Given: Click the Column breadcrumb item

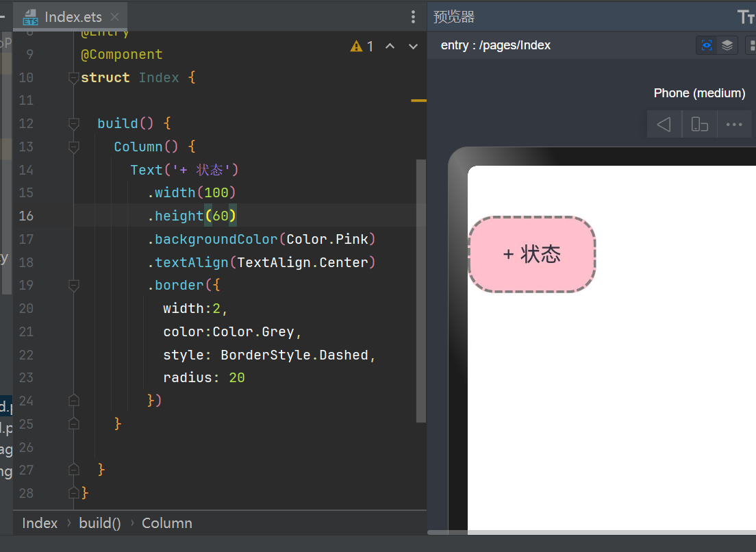Looking at the screenshot, I should pos(166,523).
